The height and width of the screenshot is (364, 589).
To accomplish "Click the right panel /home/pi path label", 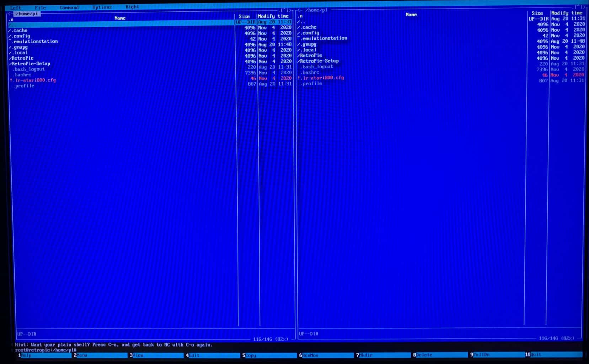I will [x=316, y=10].
